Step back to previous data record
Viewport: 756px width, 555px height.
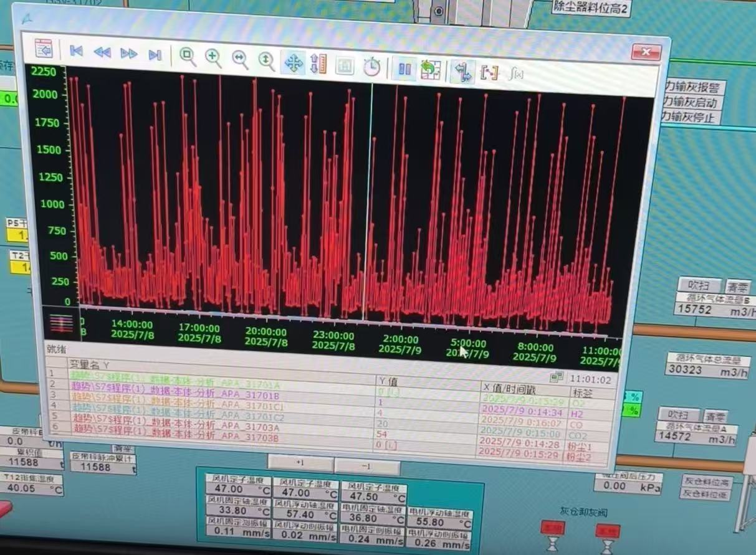point(102,53)
